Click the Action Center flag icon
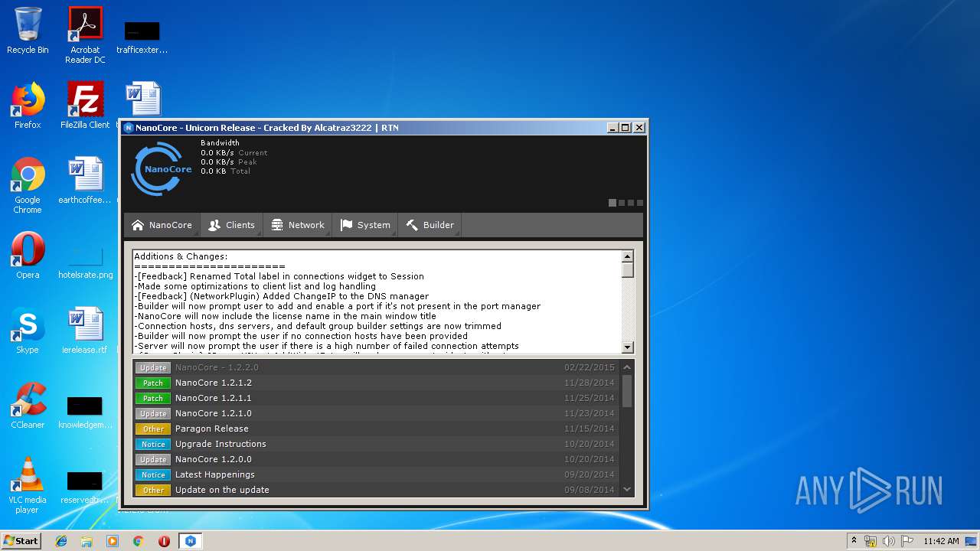This screenshot has width=980, height=551. [906, 541]
